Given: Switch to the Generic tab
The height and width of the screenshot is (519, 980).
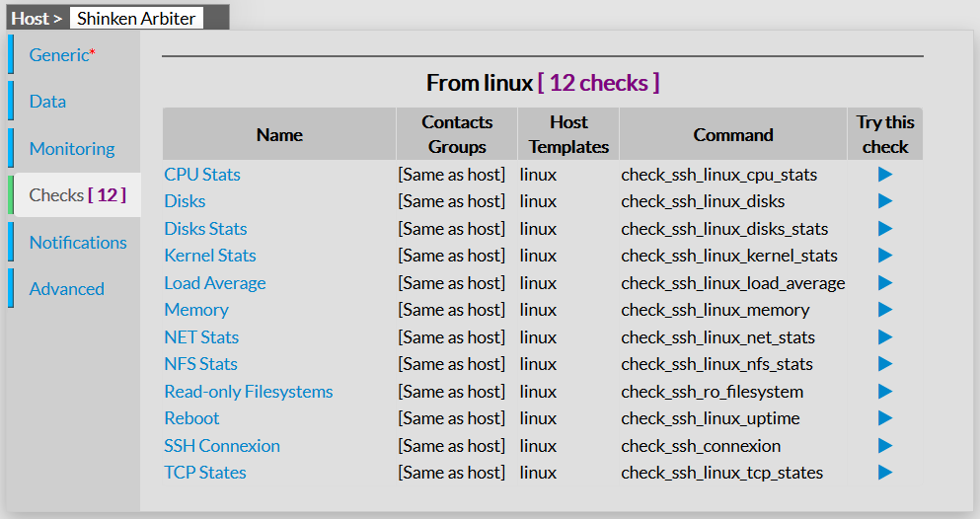Looking at the screenshot, I should (62, 55).
